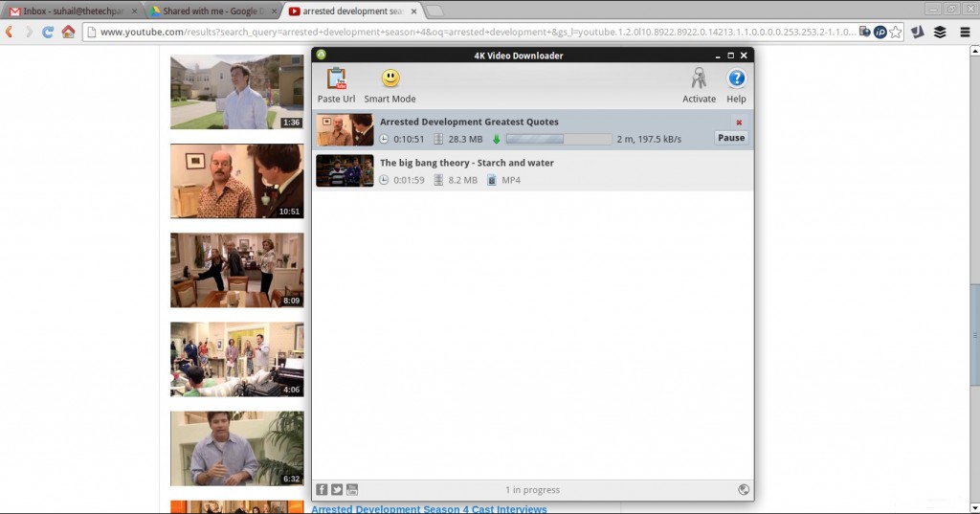
Task: Open a new browser tab
Action: click(435, 11)
